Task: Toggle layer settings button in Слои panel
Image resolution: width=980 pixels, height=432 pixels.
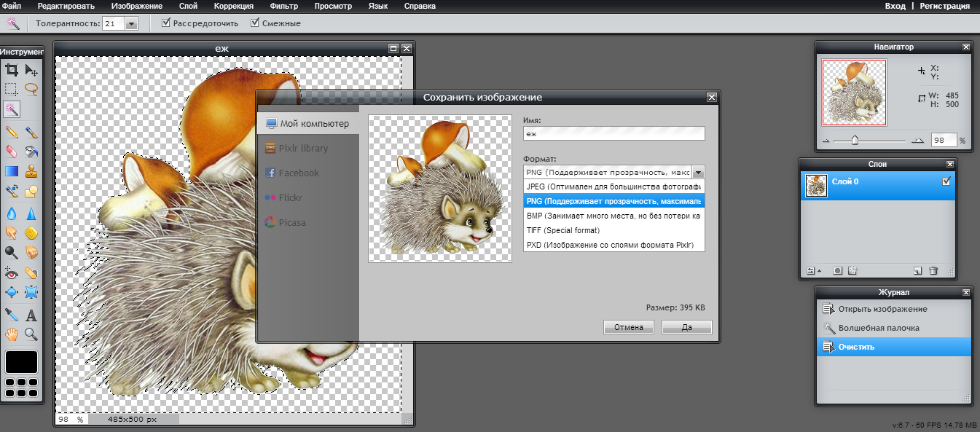Action: pos(812,270)
